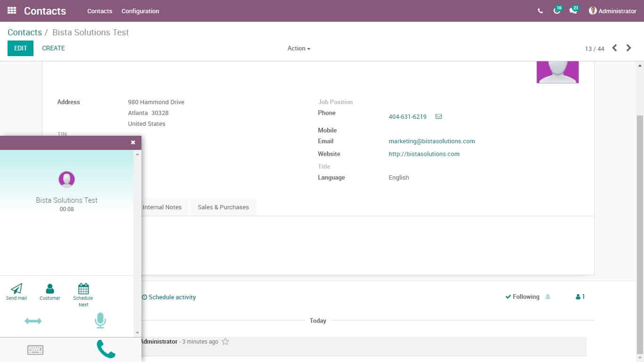Click the Contacts breadcrumb link
Image resolution: width=644 pixels, height=362 pixels.
pyautogui.click(x=25, y=33)
